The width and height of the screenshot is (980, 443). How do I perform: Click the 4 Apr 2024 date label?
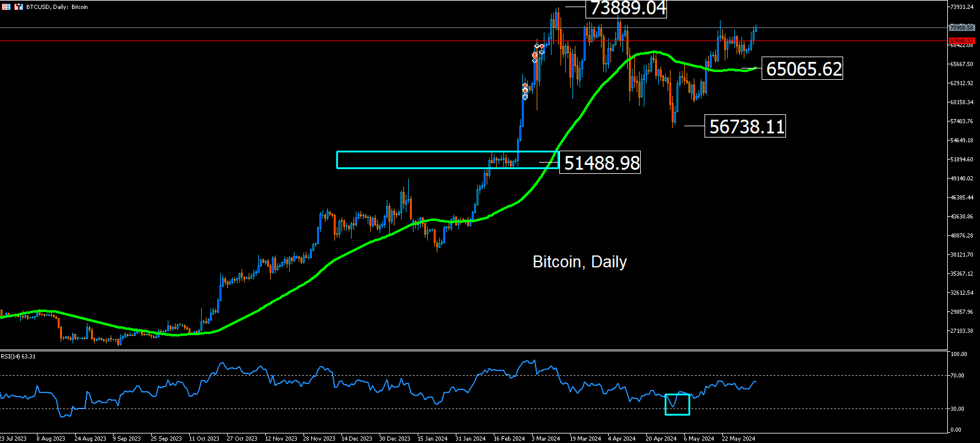622,439
